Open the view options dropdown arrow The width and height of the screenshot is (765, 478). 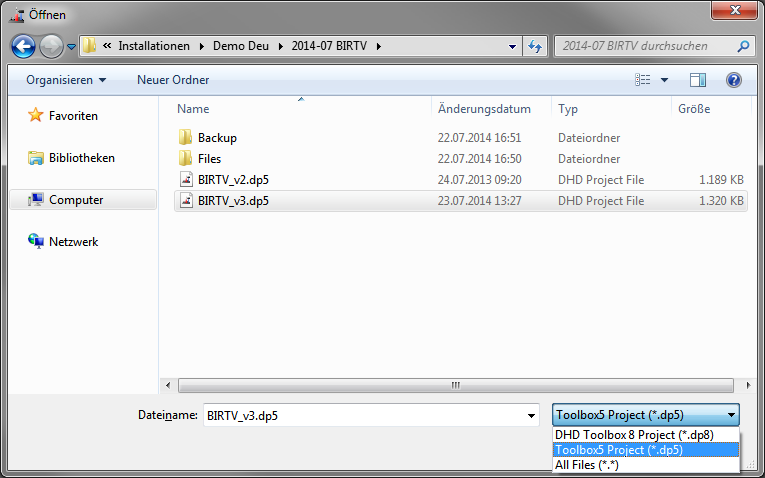[x=664, y=80]
